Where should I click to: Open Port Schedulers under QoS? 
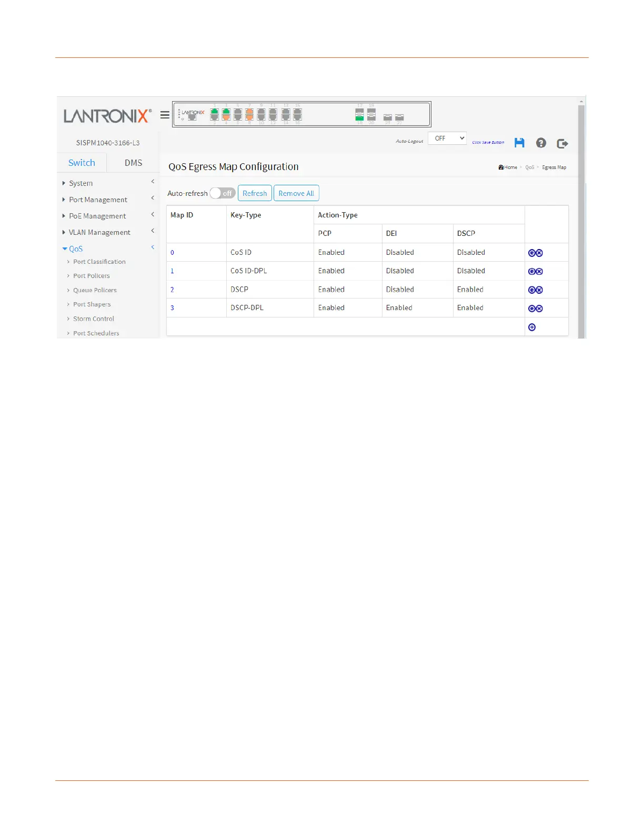(96, 333)
